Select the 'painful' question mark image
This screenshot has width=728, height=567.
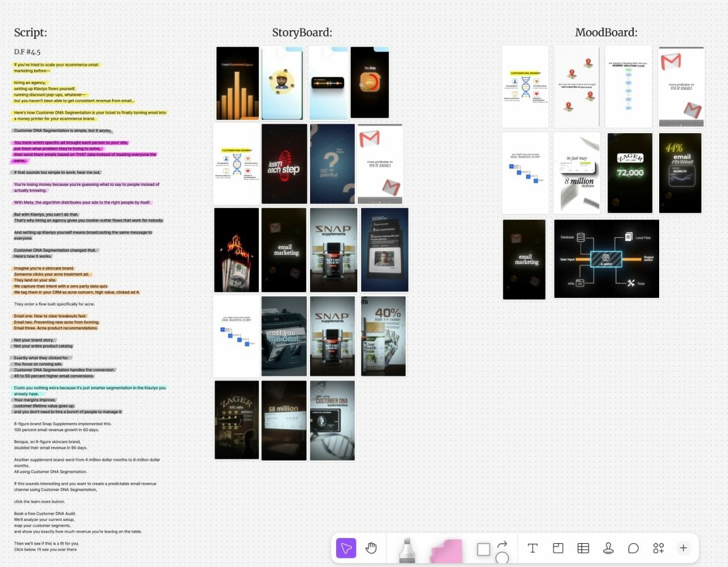click(x=333, y=164)
